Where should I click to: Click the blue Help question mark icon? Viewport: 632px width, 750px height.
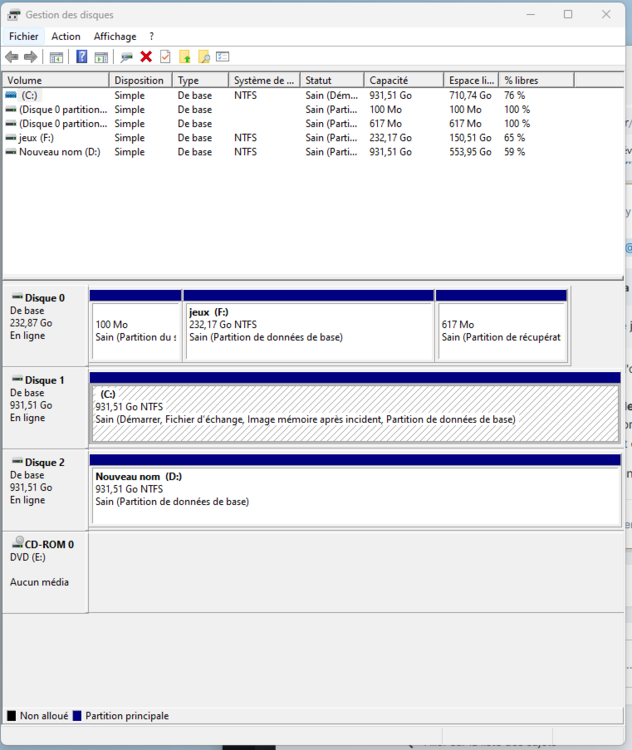[x=82, y=57]
